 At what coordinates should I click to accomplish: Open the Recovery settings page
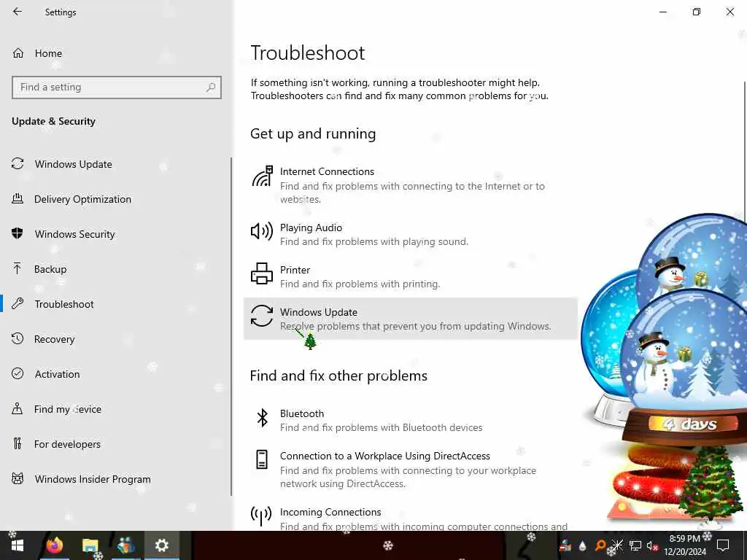click(x=54, y=339)
